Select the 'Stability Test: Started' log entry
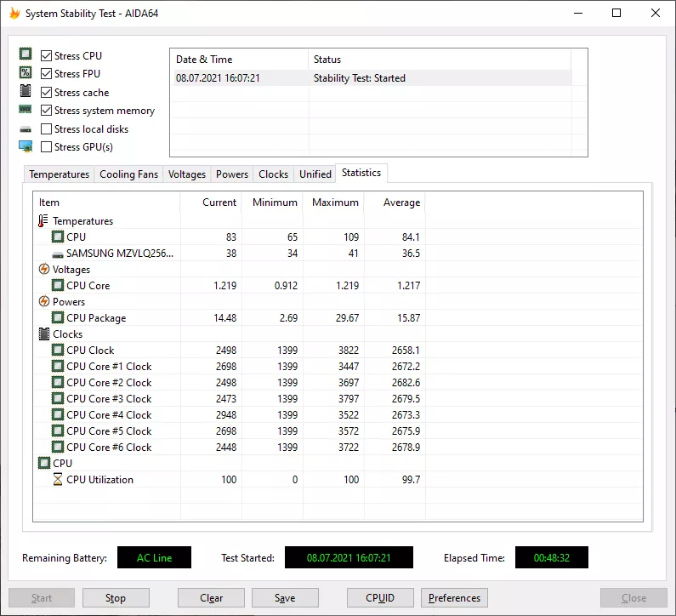Screen dimensions: 676x616 coord(359,78)
